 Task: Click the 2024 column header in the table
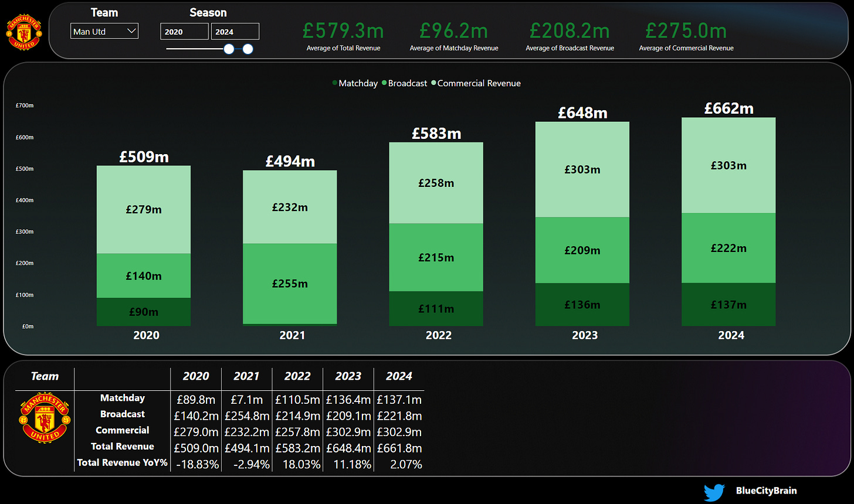pyautogui.click(x=399, y=376)
